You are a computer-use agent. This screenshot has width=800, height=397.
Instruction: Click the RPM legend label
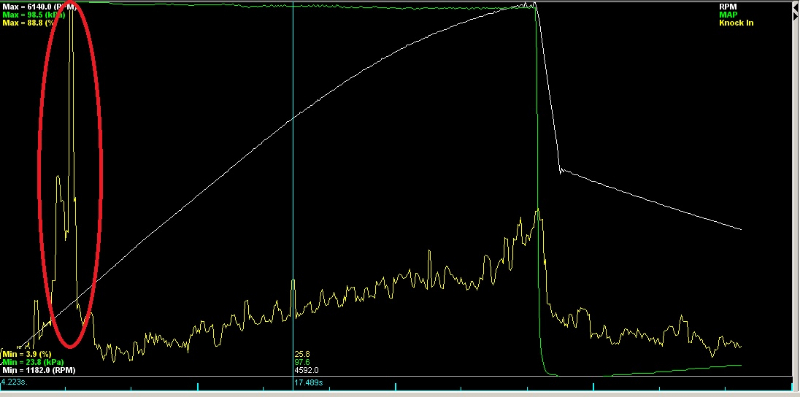[728, 7]
